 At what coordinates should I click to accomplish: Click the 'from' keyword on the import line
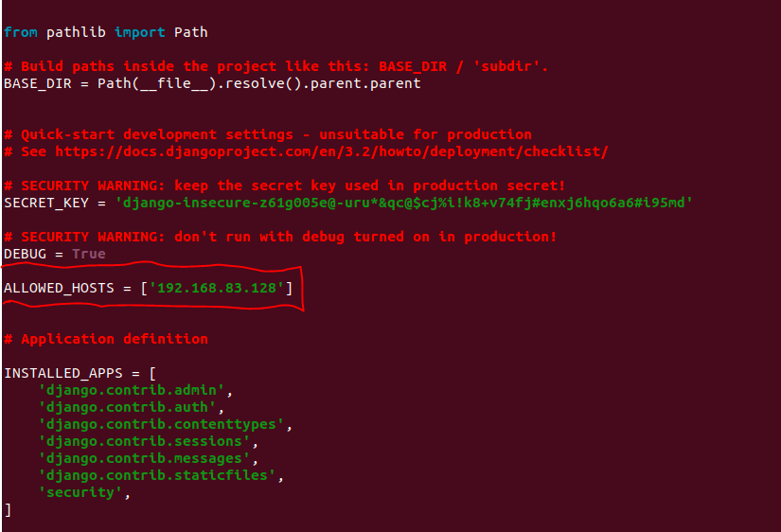[x=20, y=32]
